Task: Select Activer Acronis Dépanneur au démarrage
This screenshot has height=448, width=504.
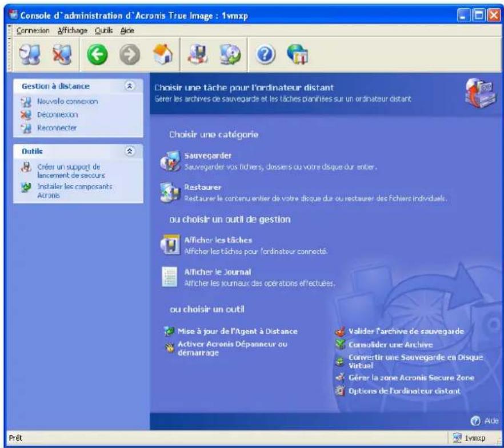Action: [x=233, y=349]
